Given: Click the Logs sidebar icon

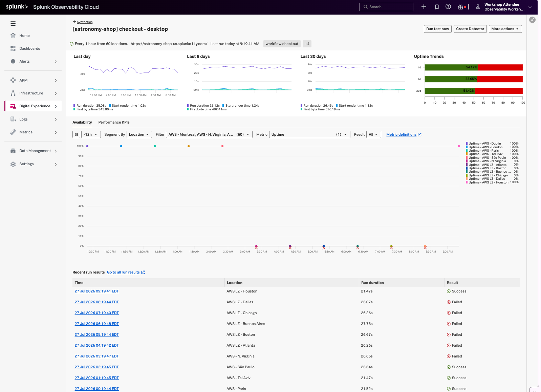Looking at the screenshot, I should (x=13, y=119).
